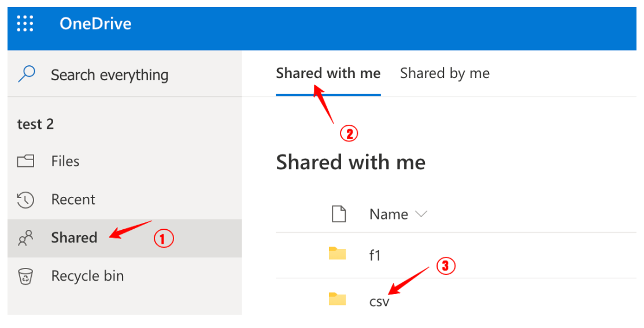The height and width of the screenshot is (328, 644).
Task: Click the f1 folder icon
Action: click(337, 254)
